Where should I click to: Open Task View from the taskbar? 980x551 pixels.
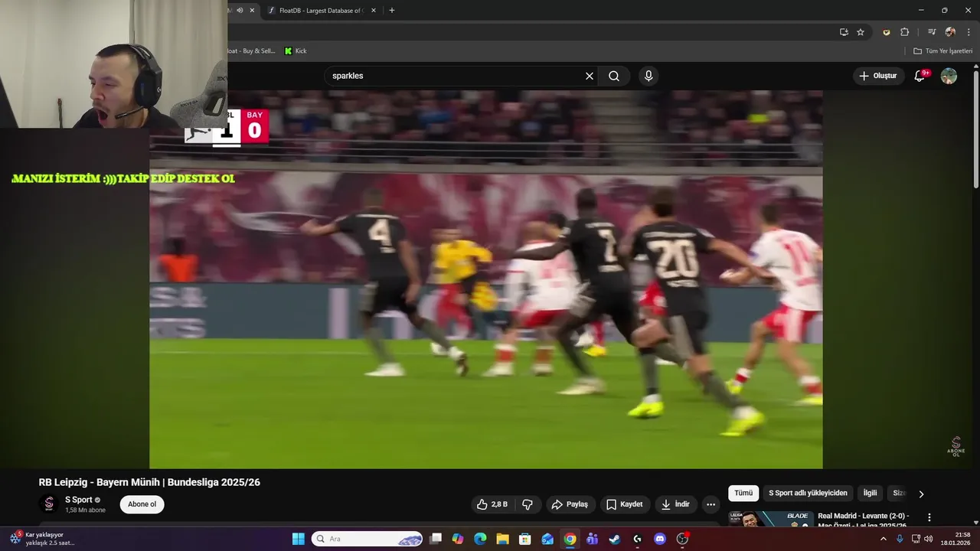click(436, 539)
